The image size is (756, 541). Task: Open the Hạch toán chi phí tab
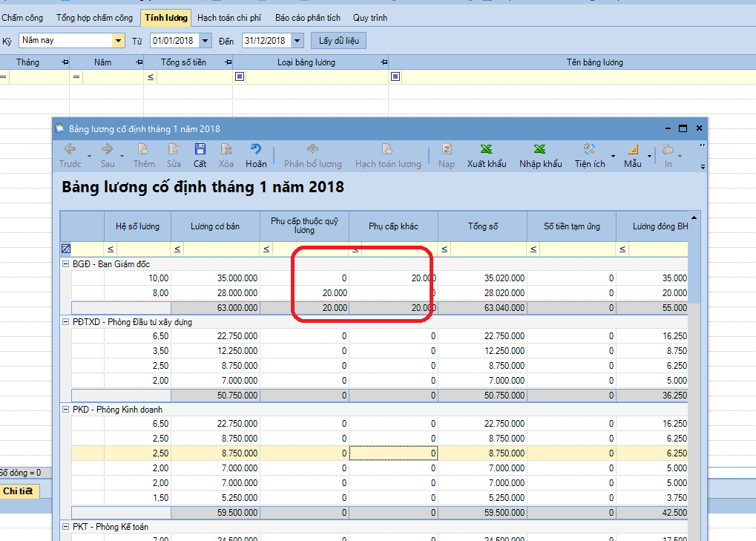click(x=229, y=18)
